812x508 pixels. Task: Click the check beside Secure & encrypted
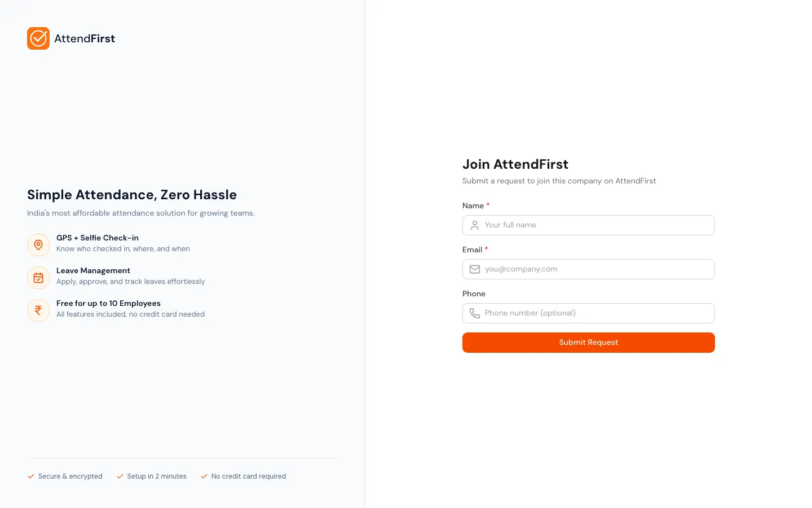tap(31, 476)
